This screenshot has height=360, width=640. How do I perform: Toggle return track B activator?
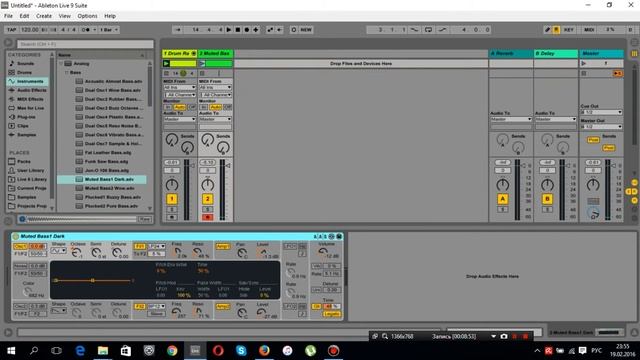tap(547, 199)
